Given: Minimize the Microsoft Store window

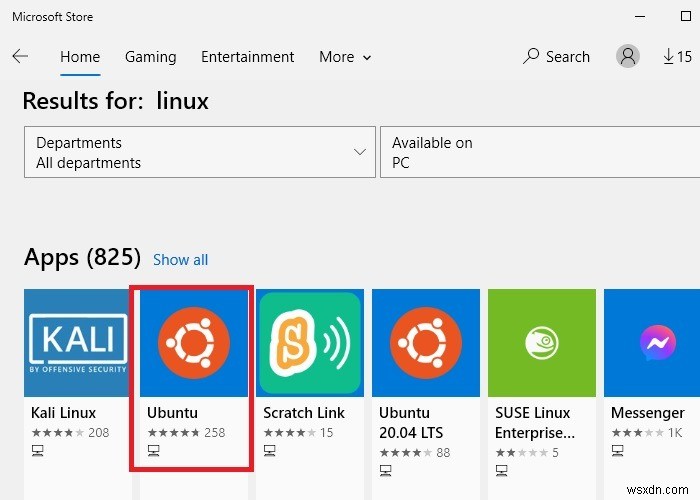Looking at the screenshot, I should [640, 17].
